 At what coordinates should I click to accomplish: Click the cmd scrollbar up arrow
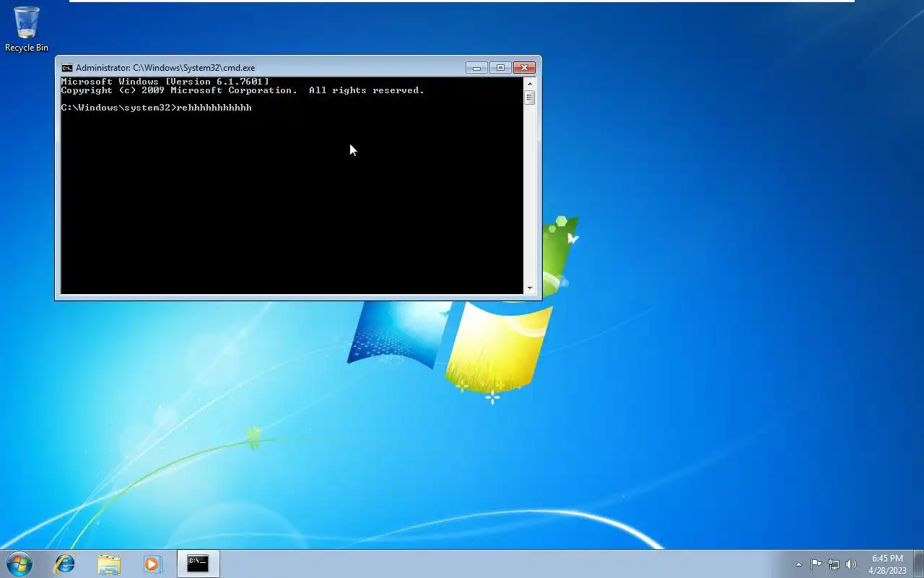(x=530, y=83)
